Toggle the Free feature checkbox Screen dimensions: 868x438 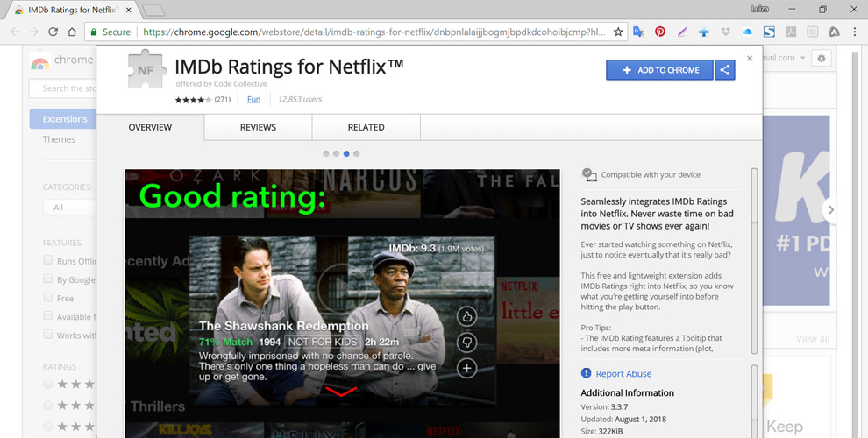point(48,298)
